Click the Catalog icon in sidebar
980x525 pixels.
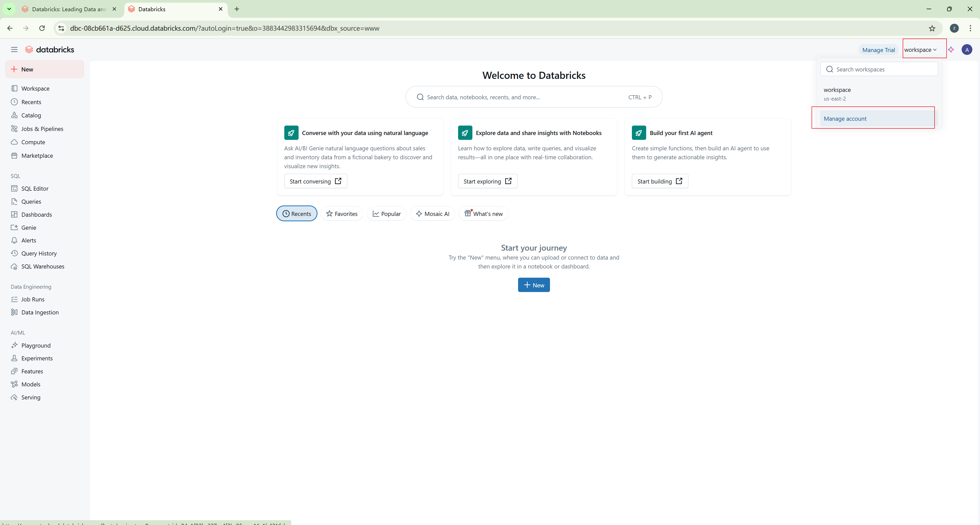(15, 115)
